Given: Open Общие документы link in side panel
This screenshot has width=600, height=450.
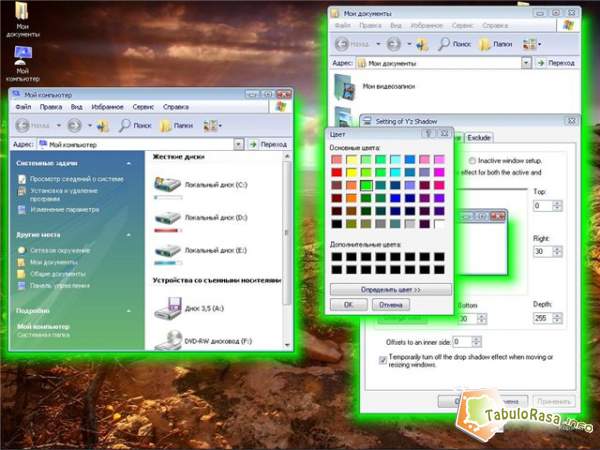Looking at the screenshot, I should [x=58, y=274].
